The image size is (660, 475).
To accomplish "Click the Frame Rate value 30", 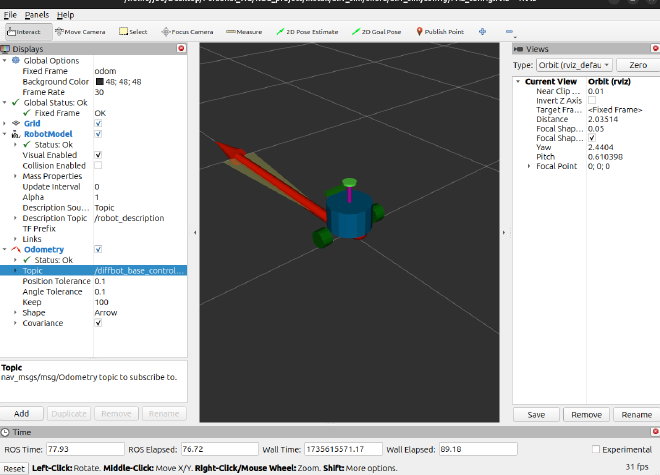I will point(99,92).
